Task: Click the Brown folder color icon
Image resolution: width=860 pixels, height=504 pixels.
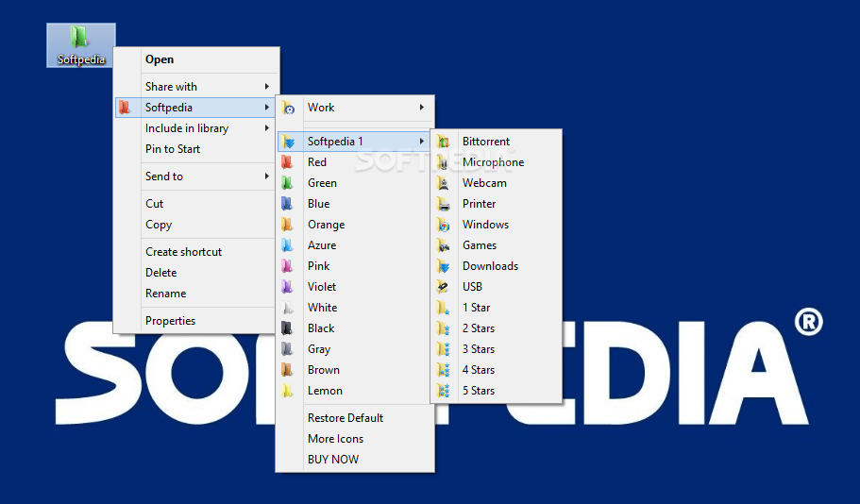Action: [287, 370]
